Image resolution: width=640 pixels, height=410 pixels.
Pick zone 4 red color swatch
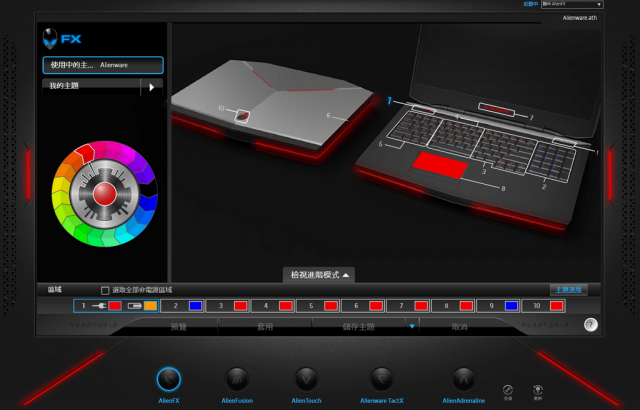pos(286,306)
